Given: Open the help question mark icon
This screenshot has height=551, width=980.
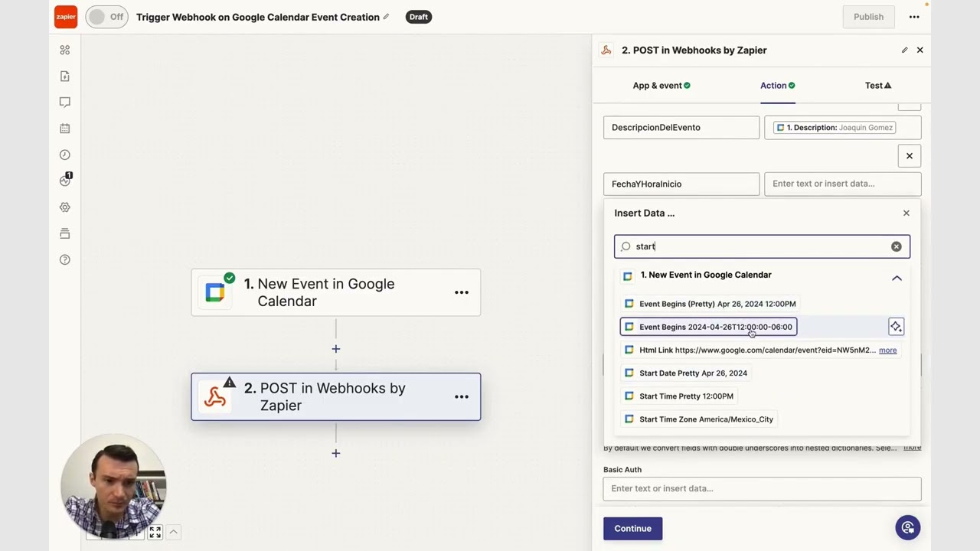Looking at the screenshot, I should (65, 259).
